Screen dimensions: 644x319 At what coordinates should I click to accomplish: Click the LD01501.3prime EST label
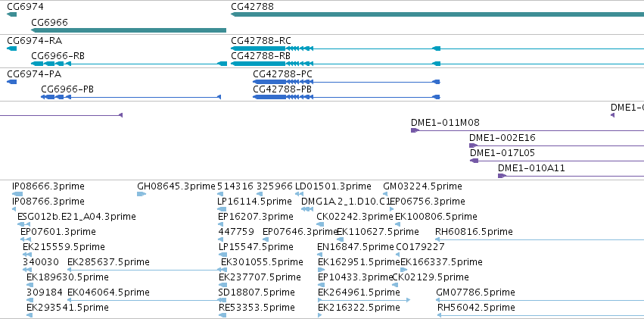click(x=333, y=186)
